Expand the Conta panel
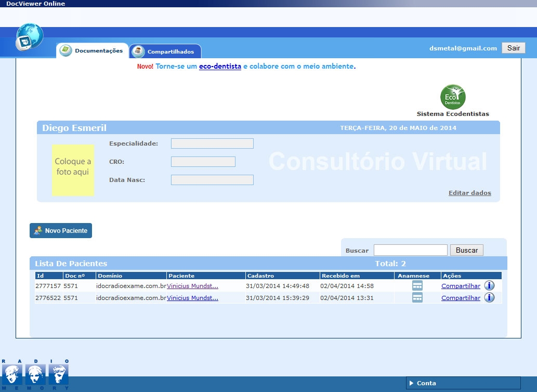Image resolution: width=537 pixels, height=392 pixels. 463,383
